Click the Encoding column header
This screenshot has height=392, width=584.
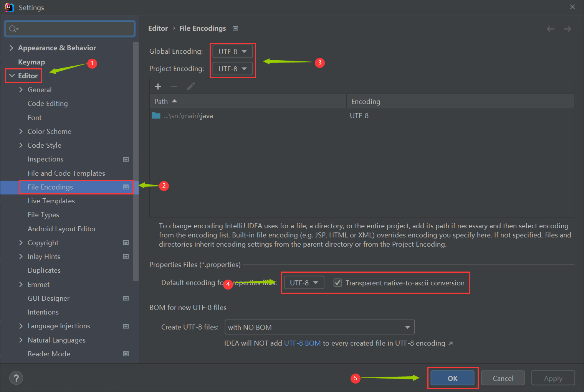(460, 101)
